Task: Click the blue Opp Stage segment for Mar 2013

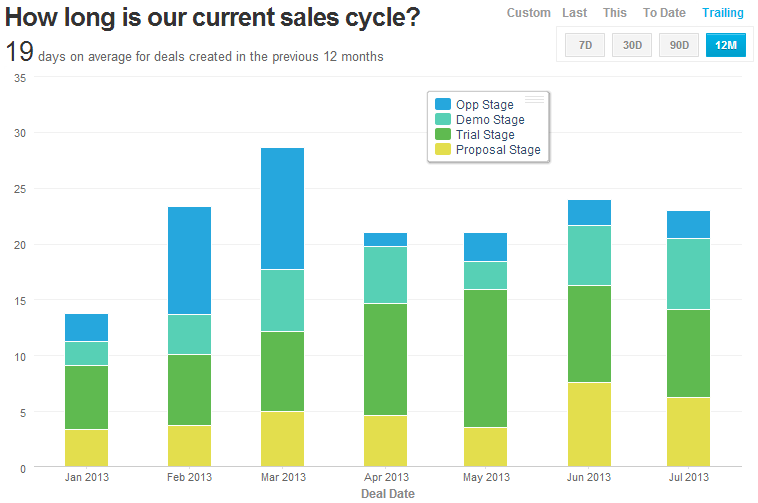Action: coord(282,208)
